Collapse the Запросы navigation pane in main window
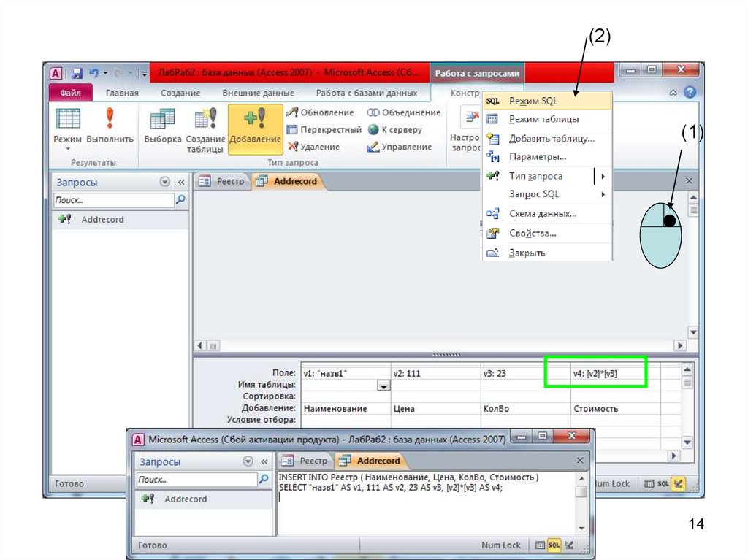The width and height of the screenshot is (748, 560). (x=181, y=182)
